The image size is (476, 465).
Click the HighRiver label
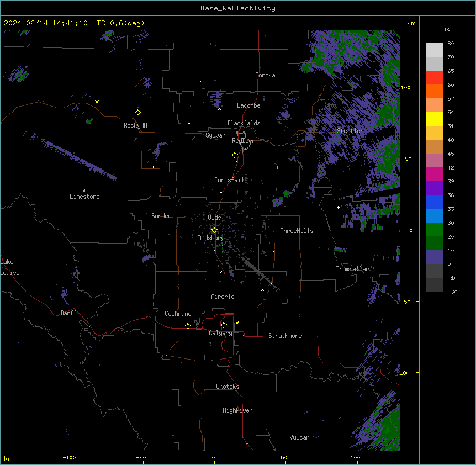point(237,410)
